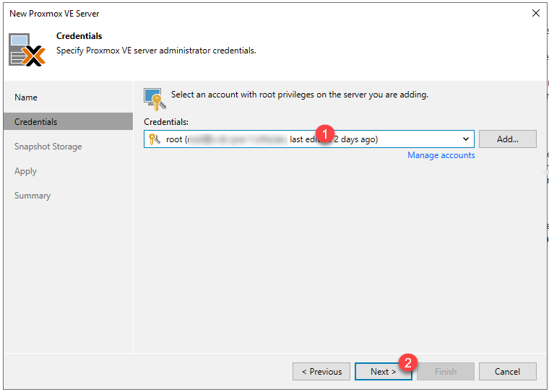This screenshot has width=549, height=392.
Task: Click the < Previous button
Action: click(321, 371)
